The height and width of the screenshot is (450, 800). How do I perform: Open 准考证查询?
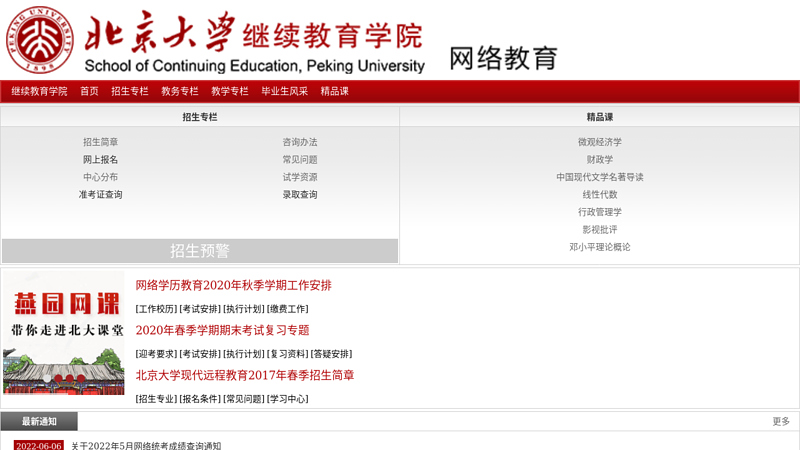(101, 194)
